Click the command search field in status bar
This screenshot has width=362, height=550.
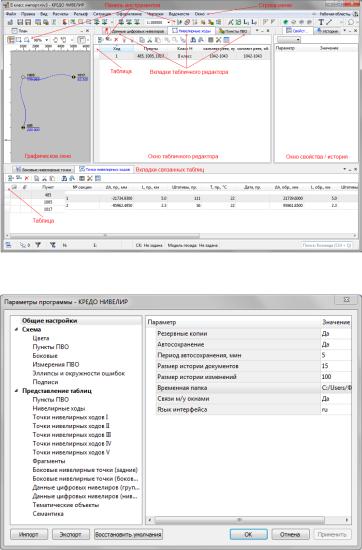point(327,245)
